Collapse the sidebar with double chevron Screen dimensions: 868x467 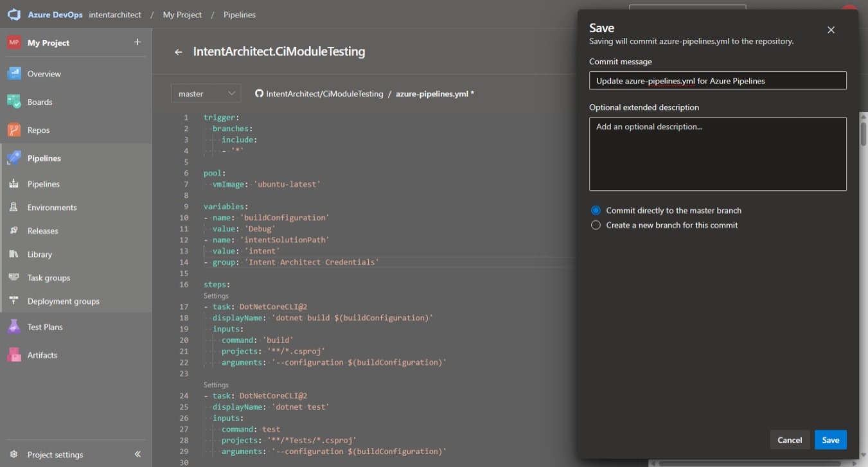pos(137,455)
